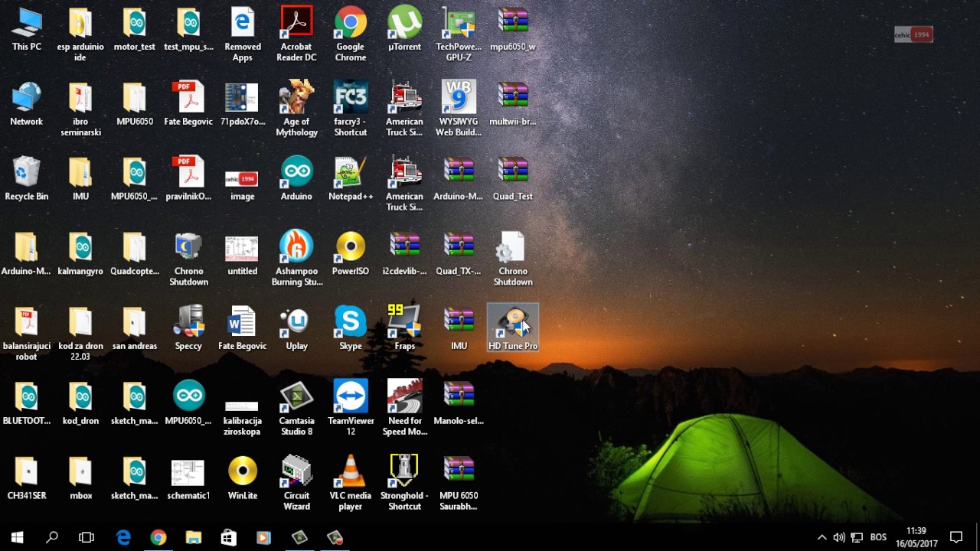Screen dimensions: 980x551
Task: Launch Google Chrome desktop shortcut
Action: click(x=351, y=35)
